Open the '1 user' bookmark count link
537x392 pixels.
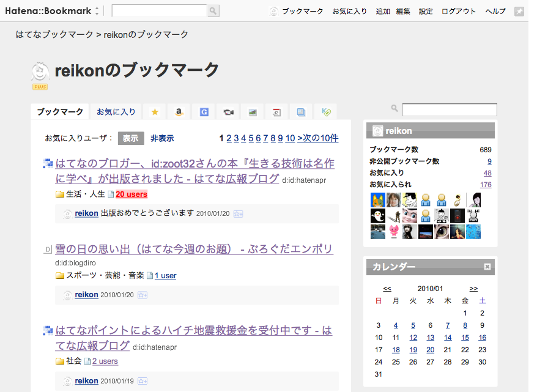tap(165, 276)
